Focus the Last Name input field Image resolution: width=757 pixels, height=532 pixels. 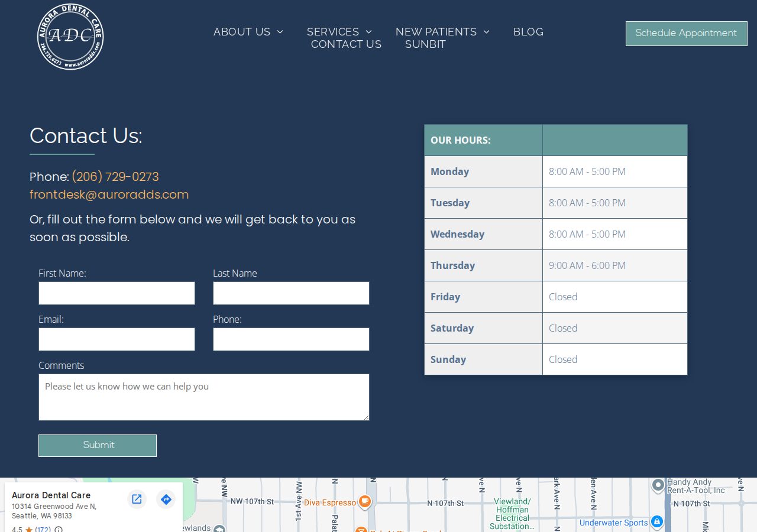291,293
